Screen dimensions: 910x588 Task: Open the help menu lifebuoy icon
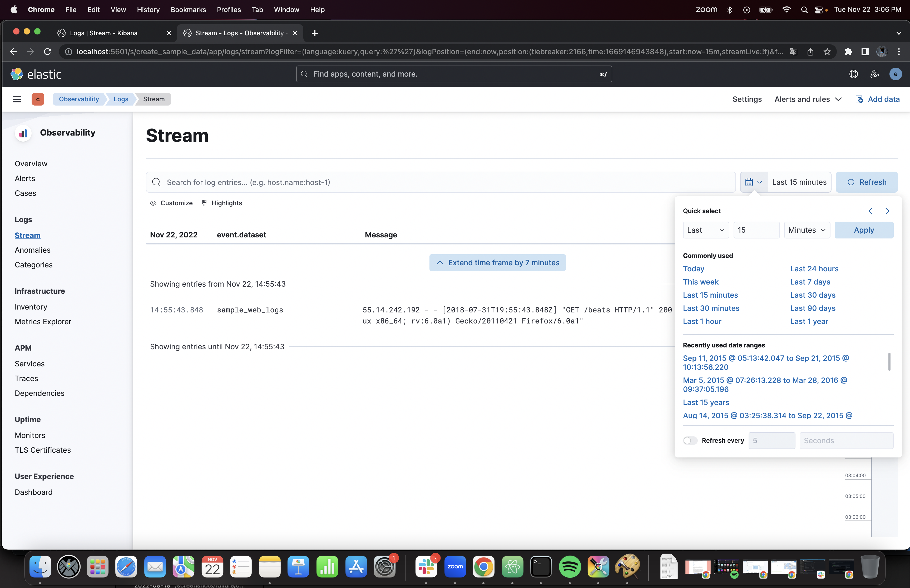853,74
